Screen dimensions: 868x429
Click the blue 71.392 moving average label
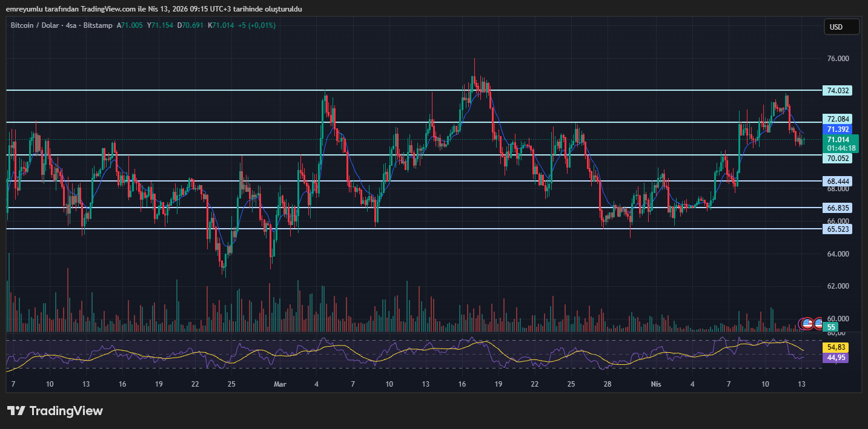point(838,129)
